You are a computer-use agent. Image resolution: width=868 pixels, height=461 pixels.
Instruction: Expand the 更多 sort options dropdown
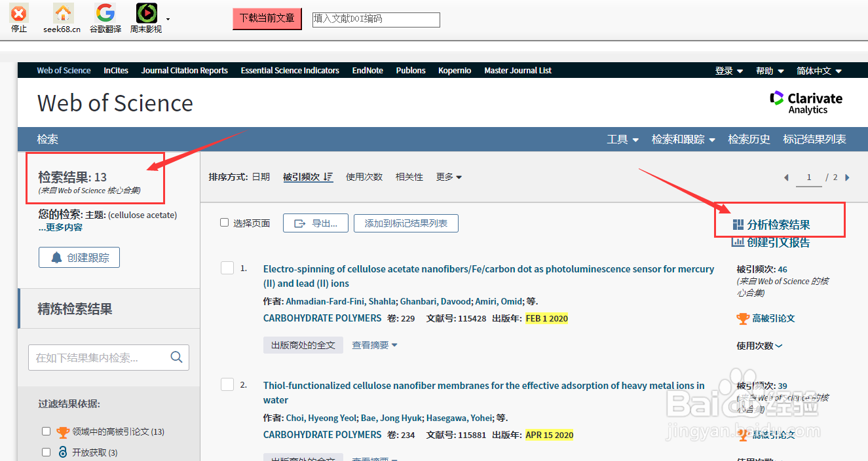449,176
